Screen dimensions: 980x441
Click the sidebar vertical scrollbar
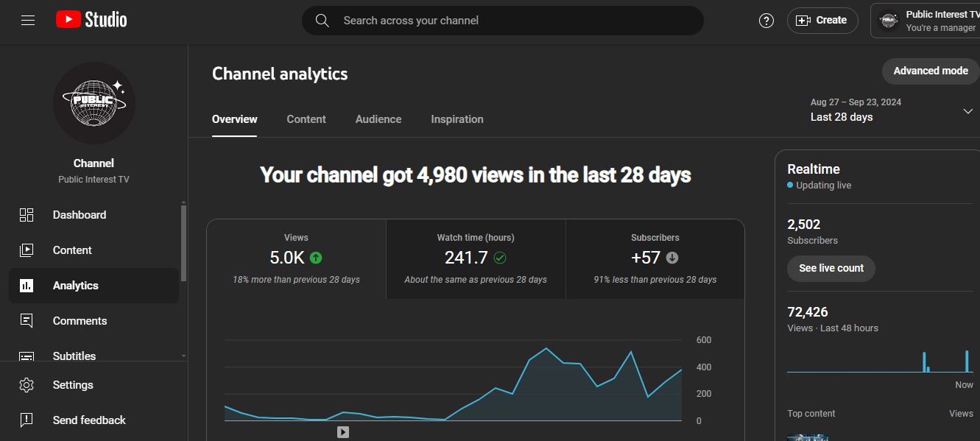pyautogui.click(x=183, y=243)
